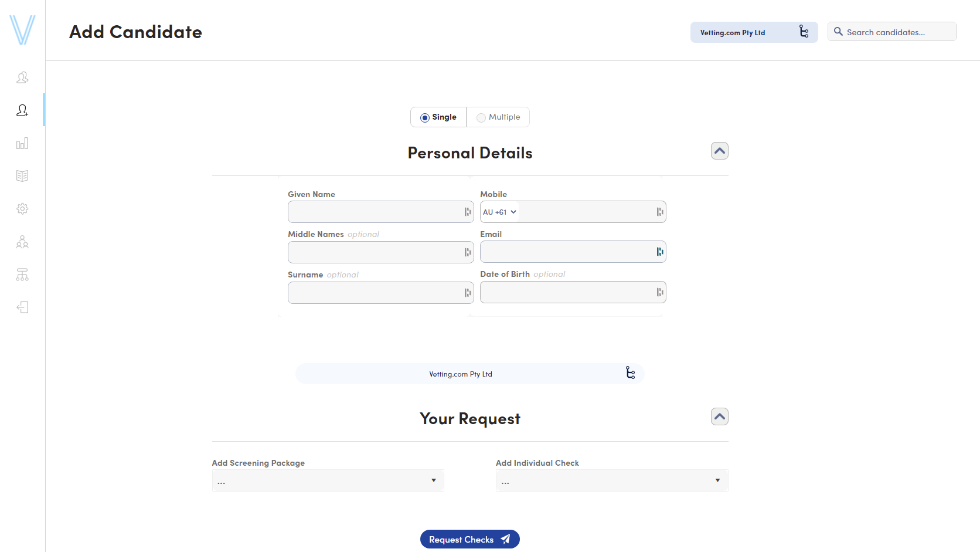The height and width of the screenshot is (552, 980).
Task: Collapse the Your Request section
Action: click(720, 416)
